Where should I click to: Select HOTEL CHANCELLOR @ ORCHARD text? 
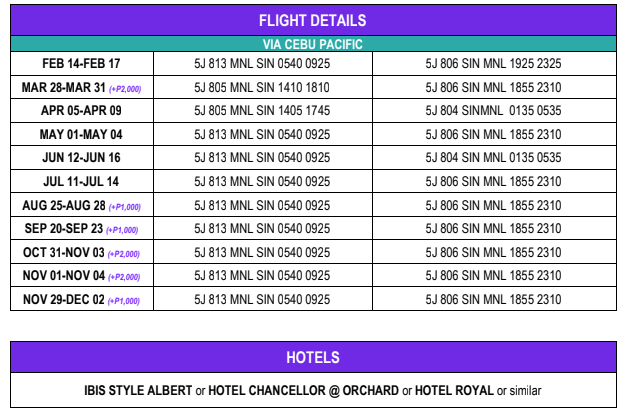click(x=300, y=388)
